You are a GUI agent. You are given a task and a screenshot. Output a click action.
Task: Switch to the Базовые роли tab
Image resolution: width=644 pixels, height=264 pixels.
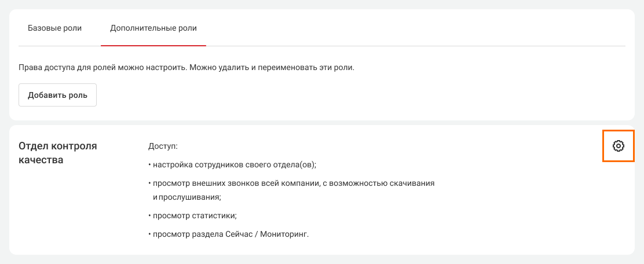55,28
